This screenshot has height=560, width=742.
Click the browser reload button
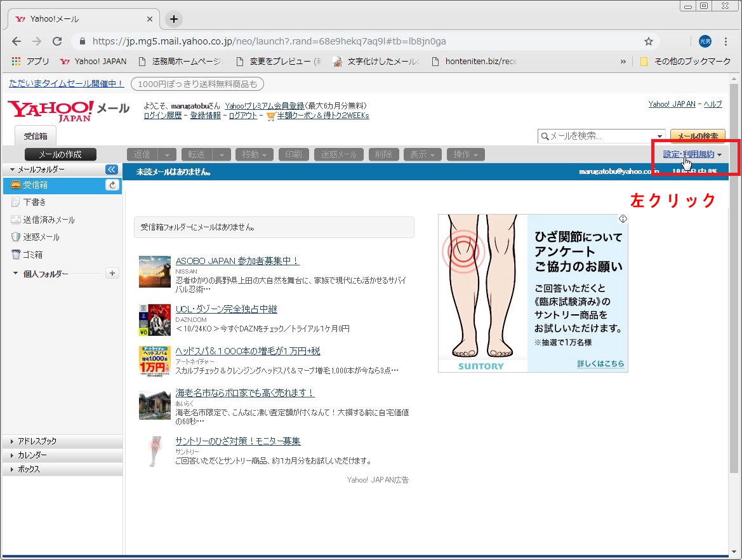click(x=57, y=41)
